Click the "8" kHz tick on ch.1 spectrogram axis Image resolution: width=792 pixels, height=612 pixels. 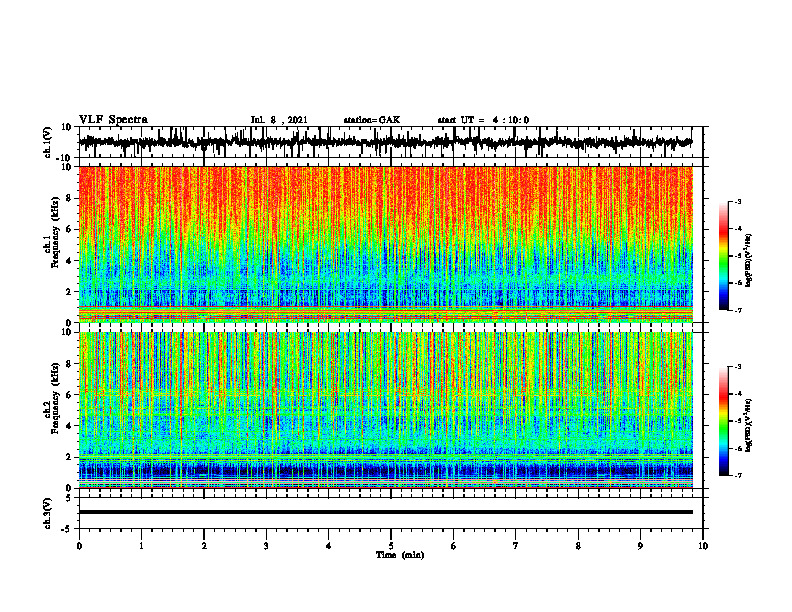click(x=70, y=198)
